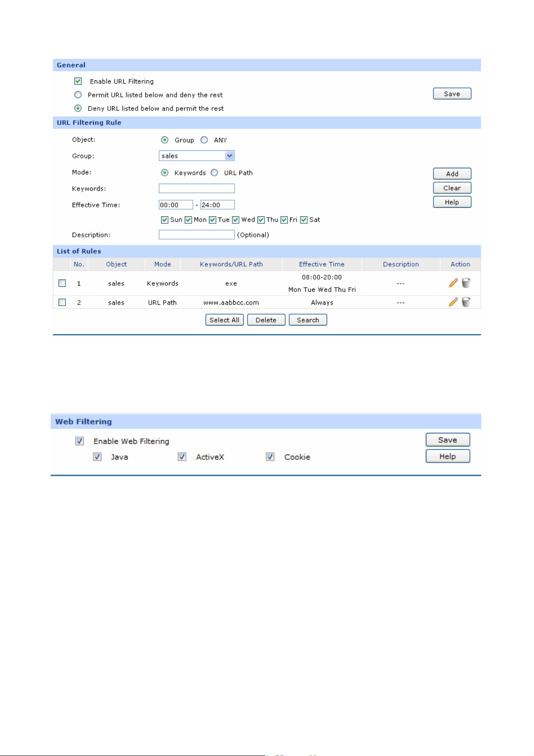Select Deny URL listed below and permit rest
The height and width of the screenshot is (756, 534).
click(78, 108)
